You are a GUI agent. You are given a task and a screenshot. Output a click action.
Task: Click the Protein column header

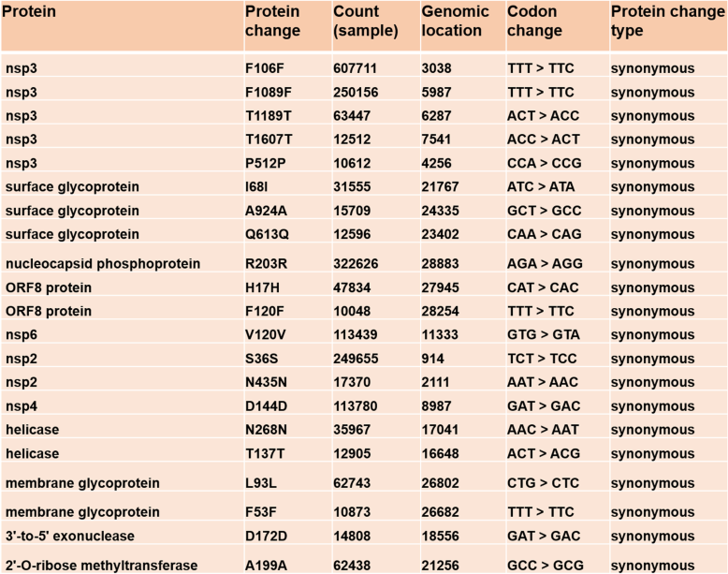(31, 12)
